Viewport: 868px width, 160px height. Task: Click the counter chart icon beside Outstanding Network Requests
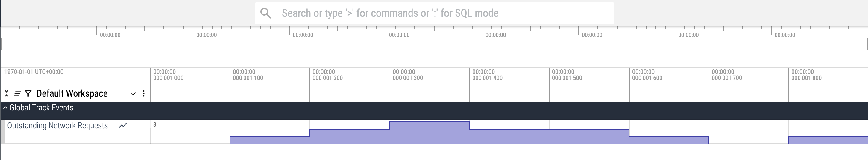123,126
